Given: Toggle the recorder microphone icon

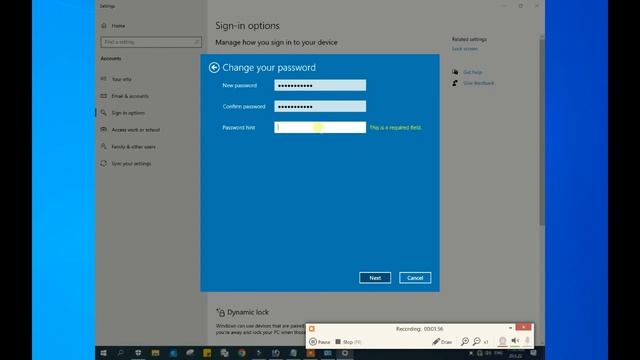Looking at the screenshot, I should 527,341.
